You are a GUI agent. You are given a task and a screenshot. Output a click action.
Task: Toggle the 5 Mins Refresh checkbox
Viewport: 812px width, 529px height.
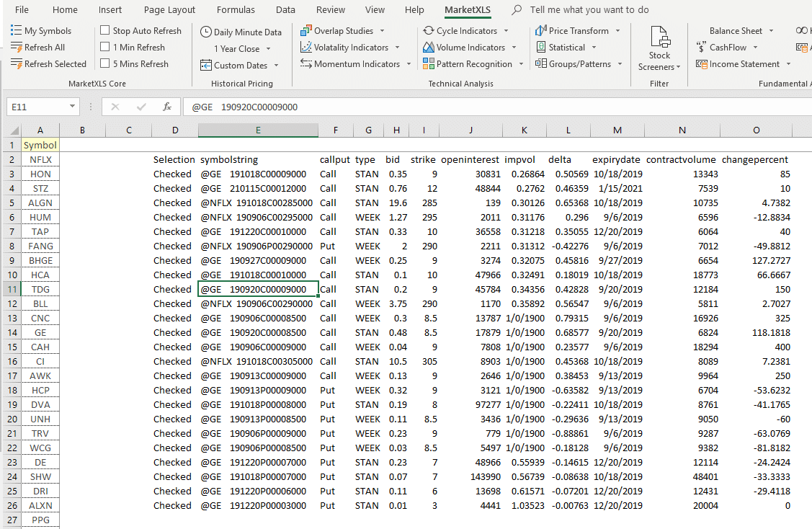[104, 63]
